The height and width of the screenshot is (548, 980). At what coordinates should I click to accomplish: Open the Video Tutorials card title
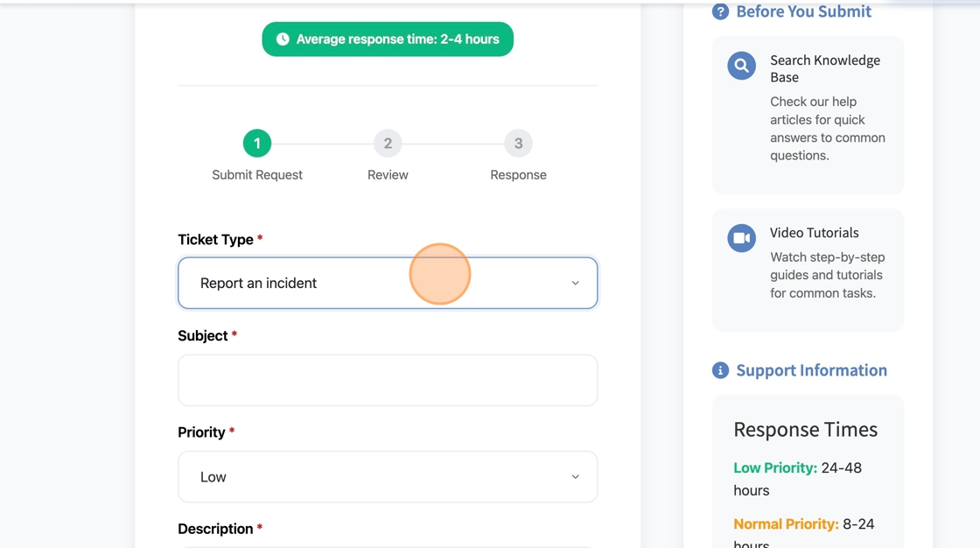pyautogui.click(x=814, y=233)
